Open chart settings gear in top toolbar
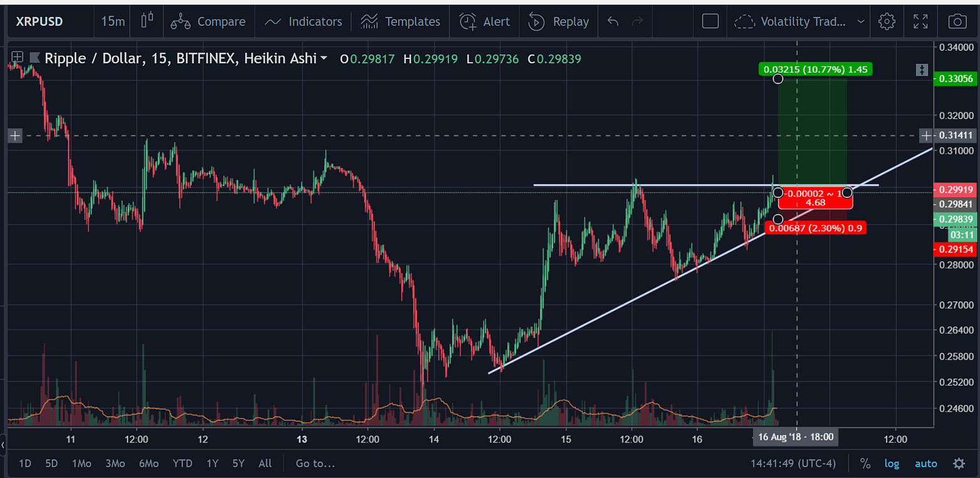 887,21
